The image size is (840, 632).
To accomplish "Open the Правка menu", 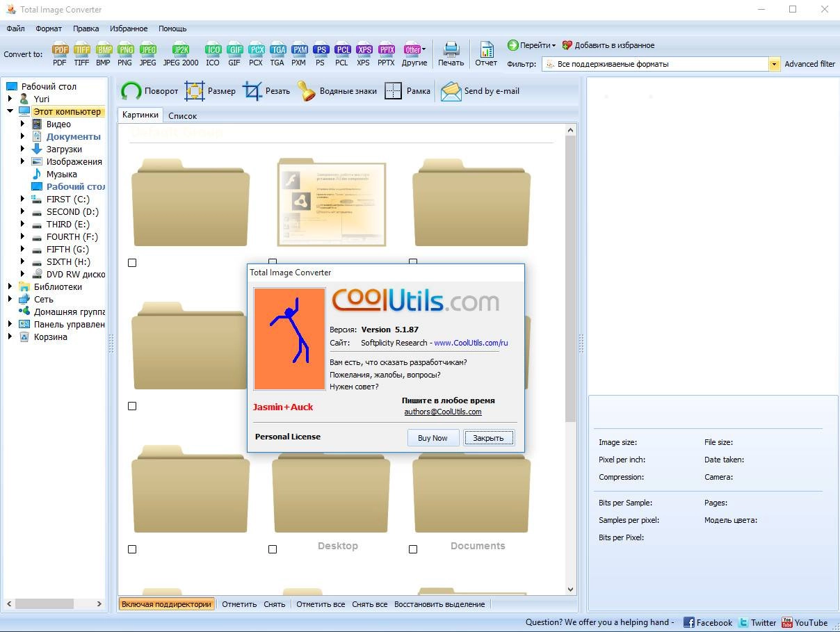I will coord(86,29).
